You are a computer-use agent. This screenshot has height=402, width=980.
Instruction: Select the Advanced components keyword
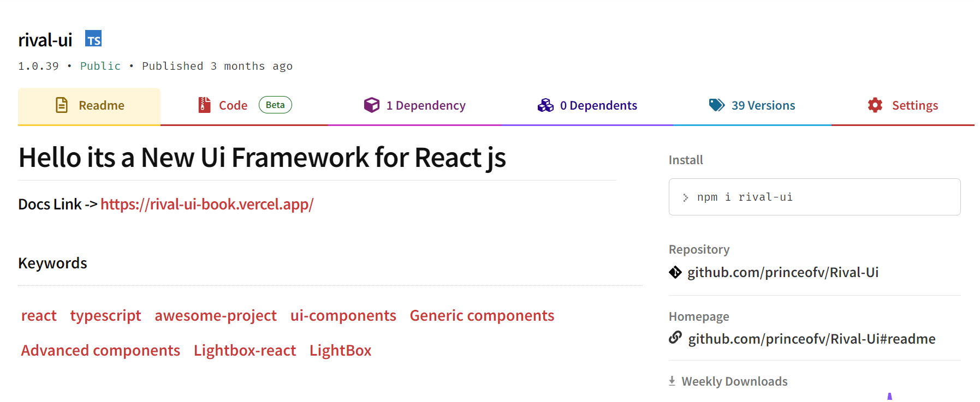point(100,351)
